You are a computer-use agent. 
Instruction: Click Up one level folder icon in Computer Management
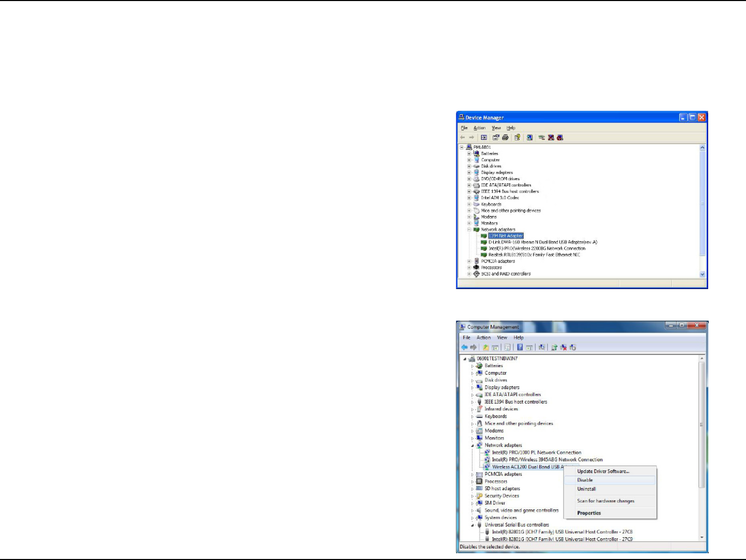pos(486,348)
